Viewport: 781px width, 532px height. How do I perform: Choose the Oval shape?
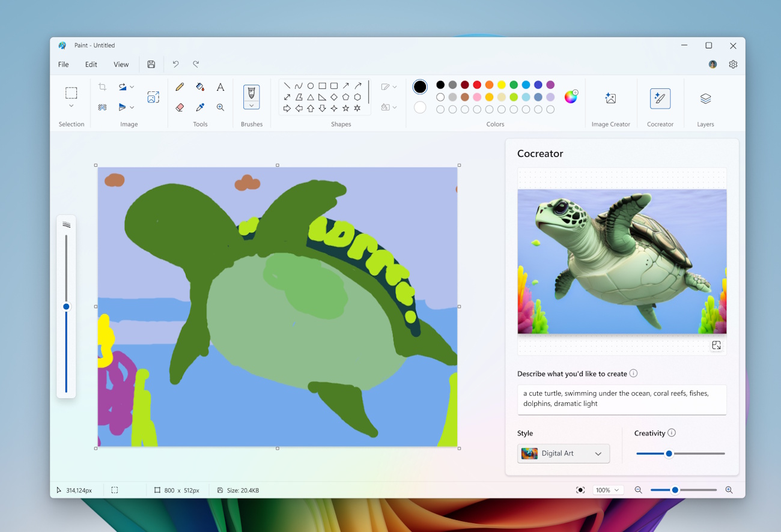311,86
